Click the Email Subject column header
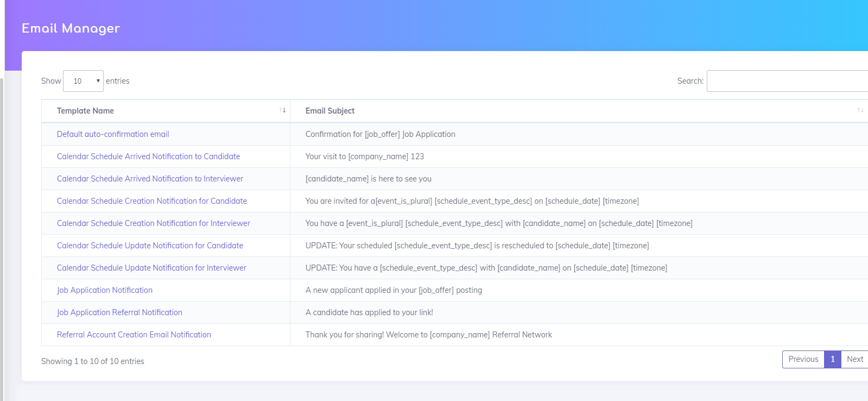868x401 pixels. pyautogui.click(x=579, y=111)
